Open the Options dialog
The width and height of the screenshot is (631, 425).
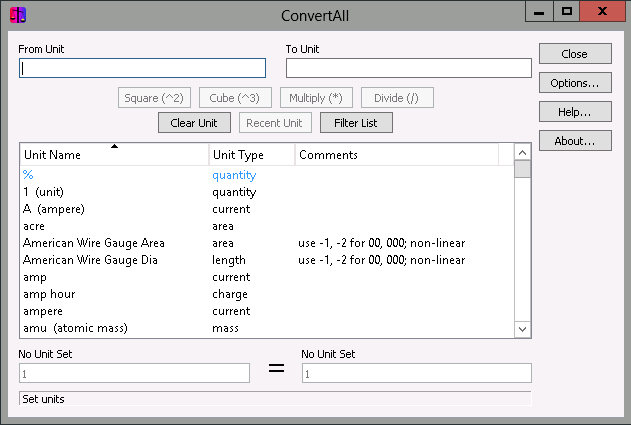click(x=574, y=83)
